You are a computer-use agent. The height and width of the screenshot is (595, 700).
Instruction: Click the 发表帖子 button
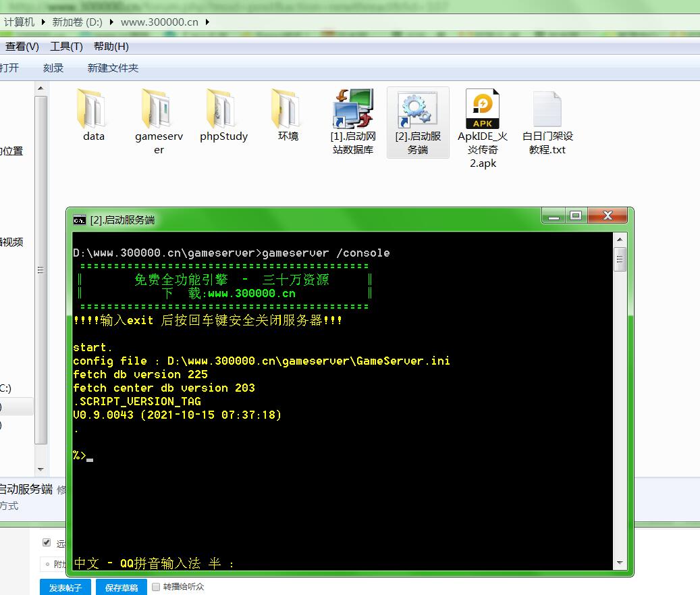coord(65,587)
